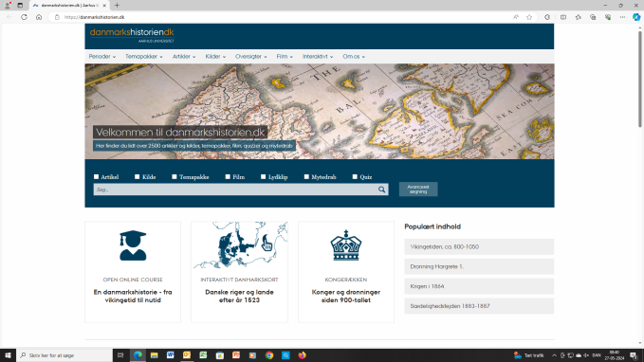Add page to favorites with star icon

(529, 17)
